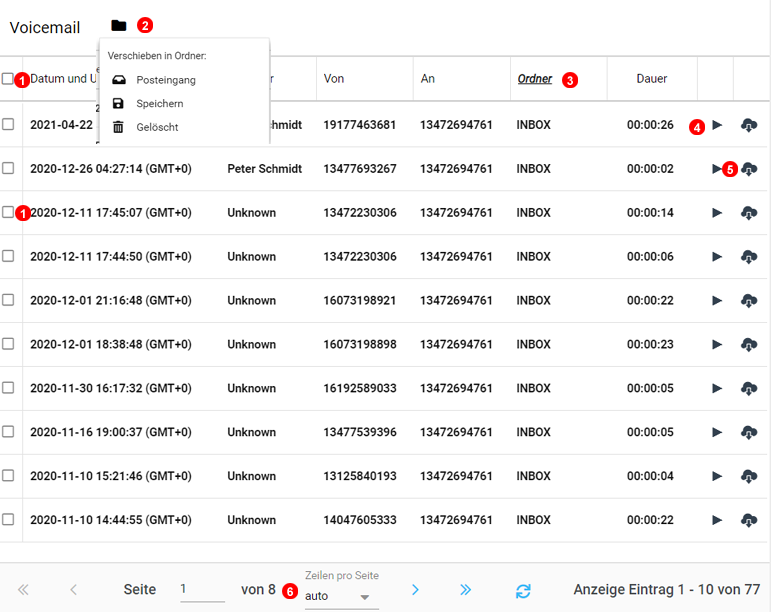The height and width of the screenshot is (612, 774).
Task: Sort by the Ordner column header
Action: 535,79
